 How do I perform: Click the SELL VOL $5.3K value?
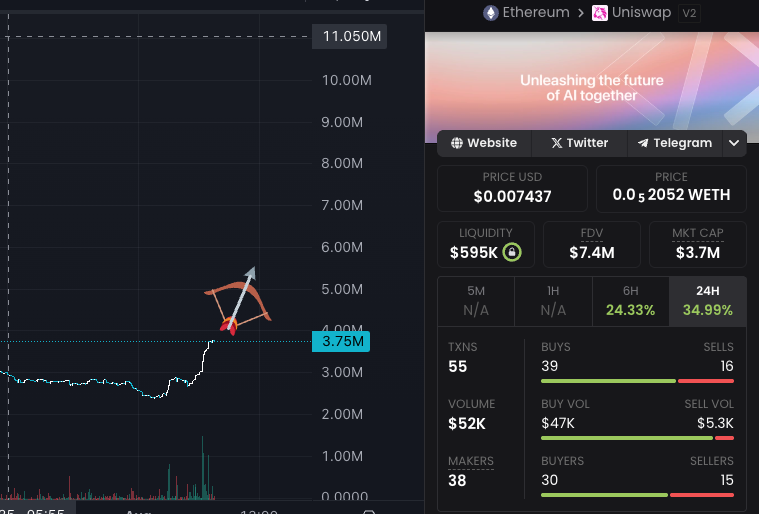tap(715, 423)
